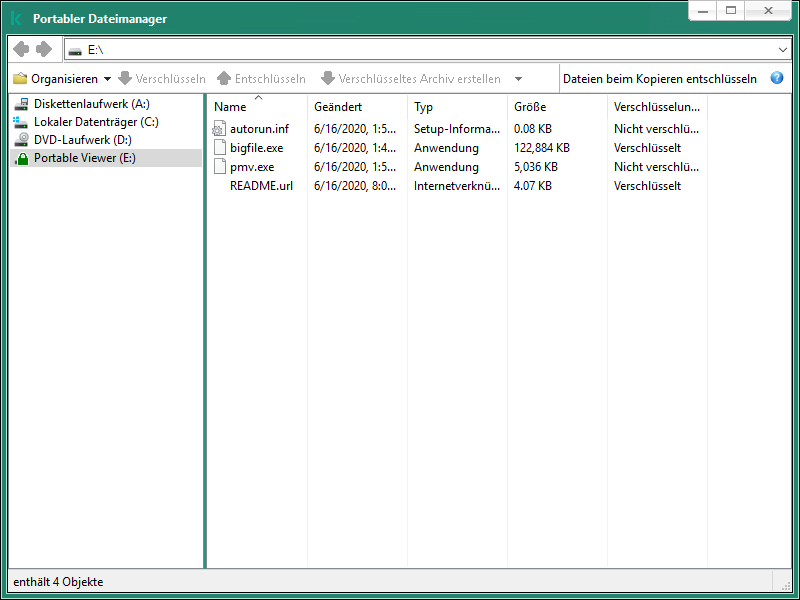Open DVD-Laufwerk (D:) in the sidebar
The height and width of the screenshot is (600, 800).
(69, 139)
